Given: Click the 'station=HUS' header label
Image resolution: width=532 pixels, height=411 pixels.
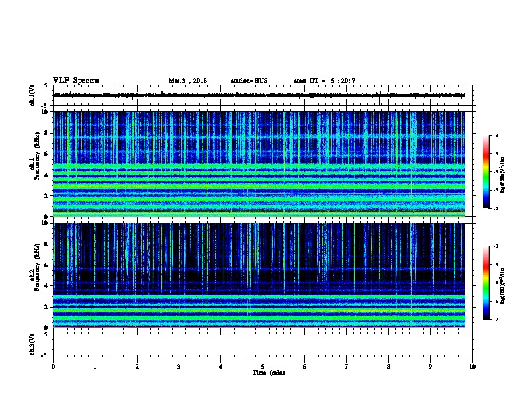Looking at the screenshot, I should tap(249, 81).
